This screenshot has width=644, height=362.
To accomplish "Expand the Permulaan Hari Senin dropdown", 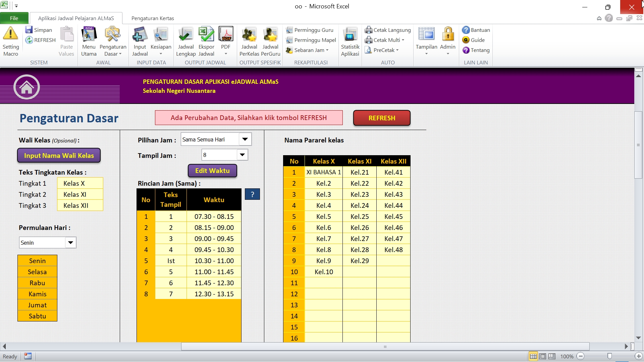I will pos(70,243).
